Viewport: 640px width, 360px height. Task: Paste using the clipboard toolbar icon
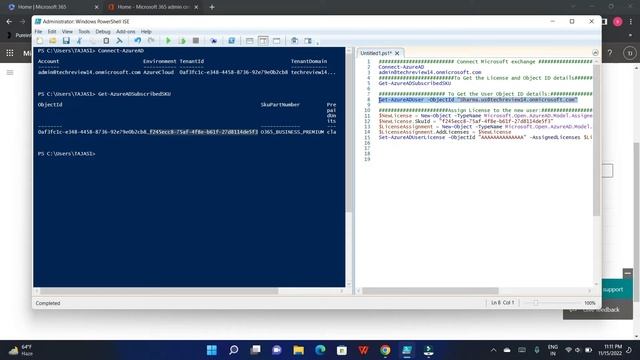106,41
